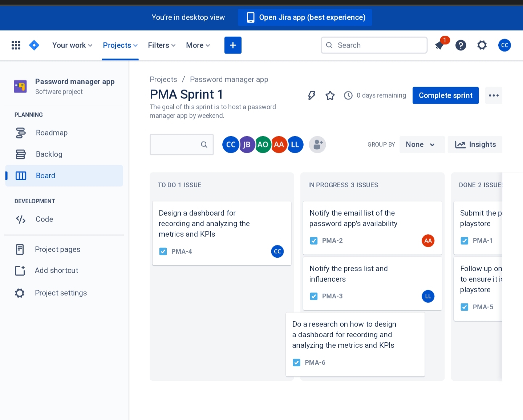Viewport: 523px width, 420px height.
Task: Click the Projects breadcrumb link
Action: [163, 79]
